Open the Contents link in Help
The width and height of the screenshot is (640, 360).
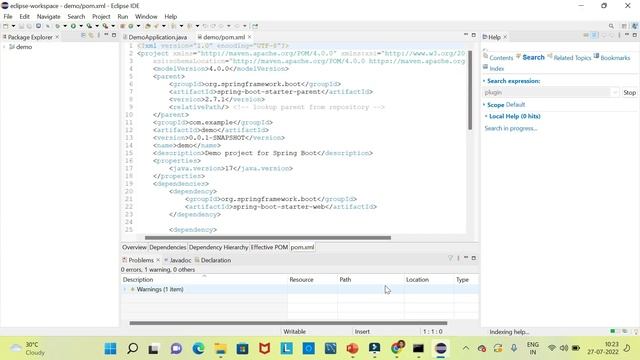501,58
